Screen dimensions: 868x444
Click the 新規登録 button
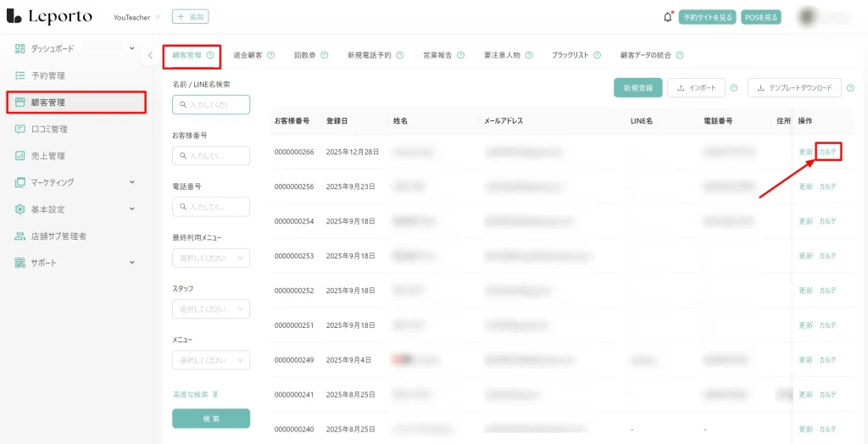(x=637, y=87)
